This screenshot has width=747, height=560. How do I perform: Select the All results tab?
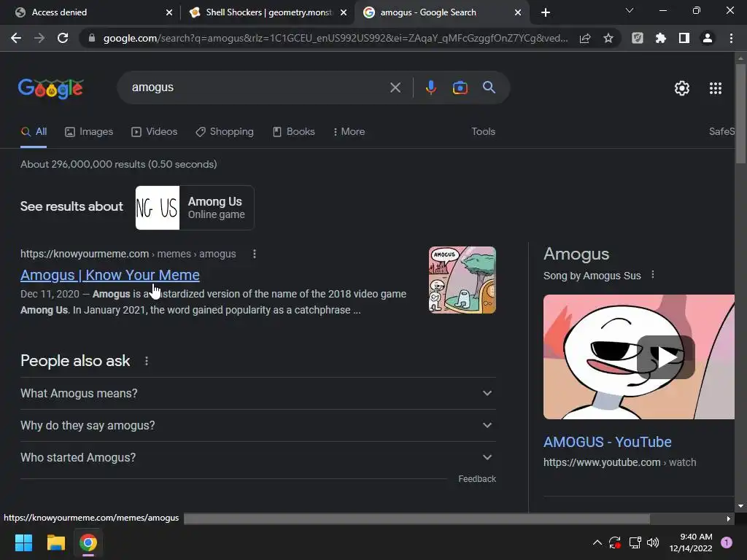[34, 131]
